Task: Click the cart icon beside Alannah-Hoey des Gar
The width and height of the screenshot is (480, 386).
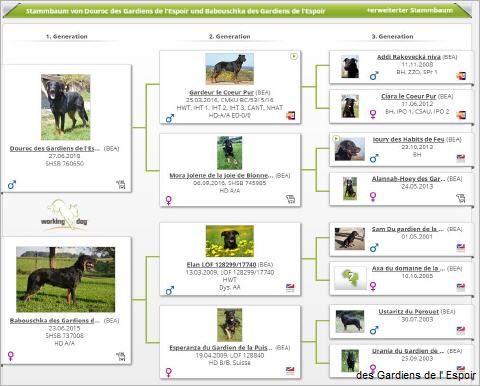Action: click(461, 198)
